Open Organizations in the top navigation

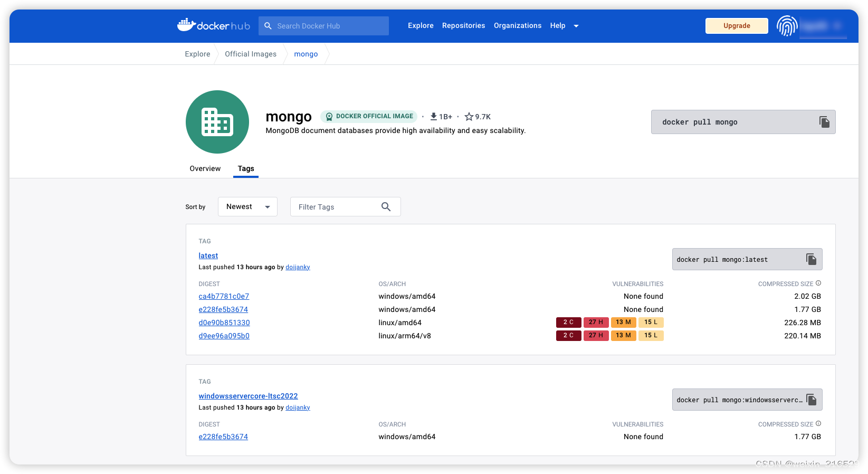click(518, 25)
